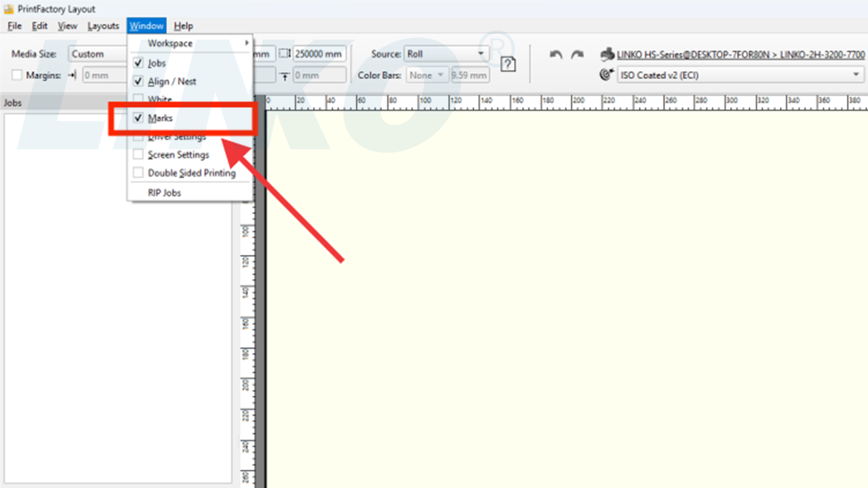Viewport: 868px width, 488px height.
Task: Open the Help menu
Action: (x=183, y=26)
